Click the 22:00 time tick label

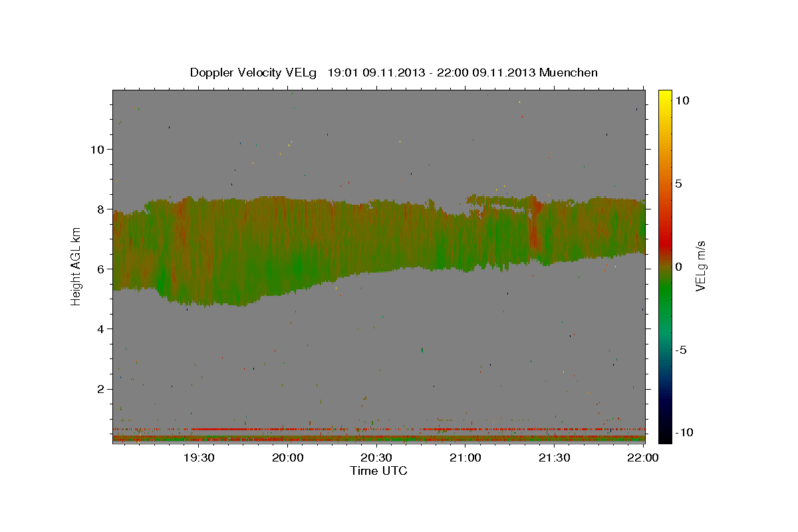(643, 458)
